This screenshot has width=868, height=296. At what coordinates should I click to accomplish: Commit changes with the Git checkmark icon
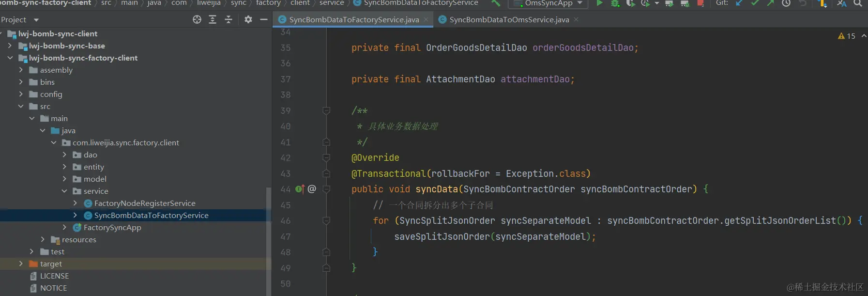click(x=755, y=3)
